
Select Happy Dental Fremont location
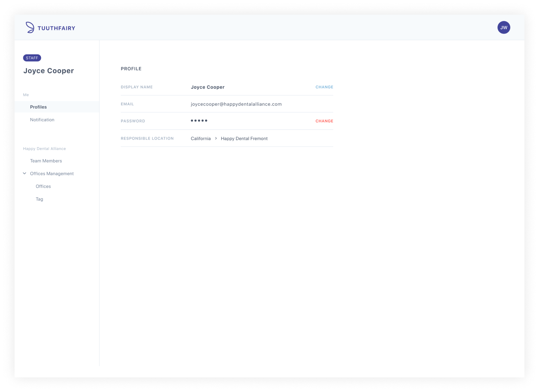pos(244,138)
